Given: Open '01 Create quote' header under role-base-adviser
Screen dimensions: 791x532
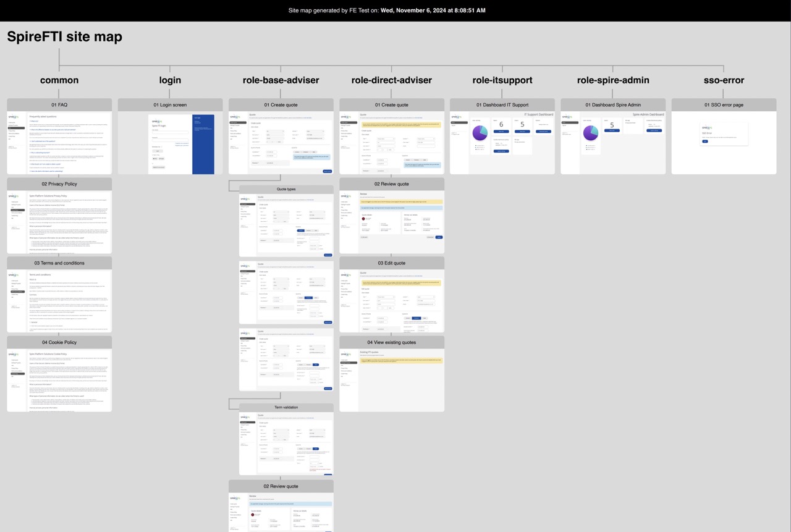Looking at the screenshot, I should pyautogui.click(x=281, y=105).
